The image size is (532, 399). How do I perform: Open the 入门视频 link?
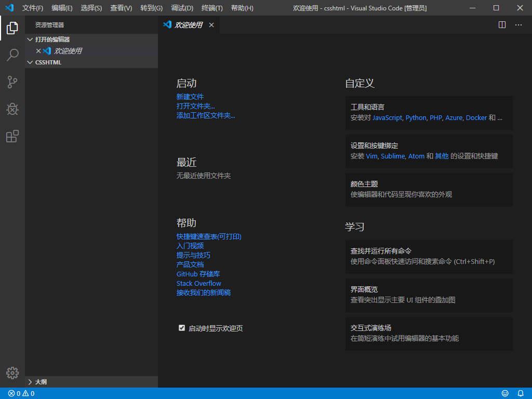coord(190,246)
